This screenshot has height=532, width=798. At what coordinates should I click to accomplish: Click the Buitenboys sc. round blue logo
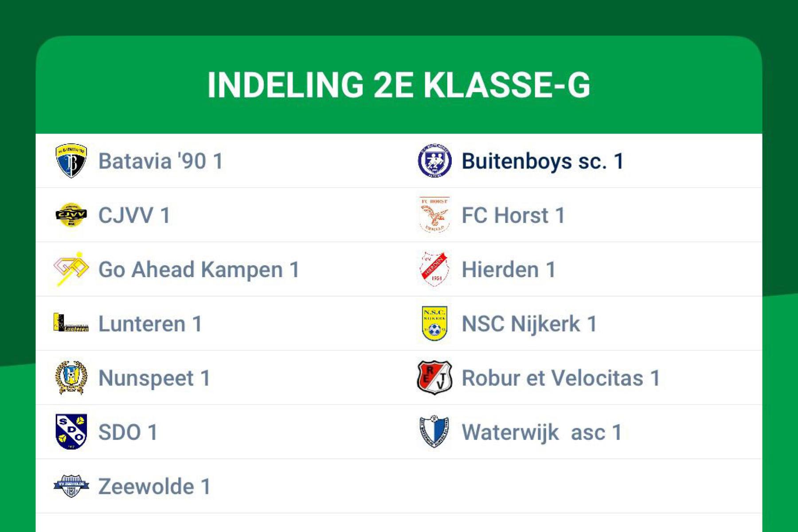tap(434, 161)
